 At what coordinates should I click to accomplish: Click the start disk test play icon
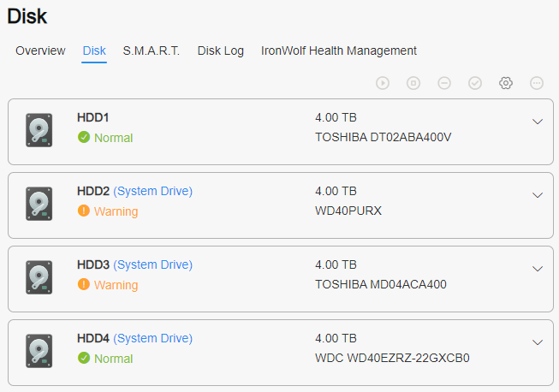tap(383, 83)
